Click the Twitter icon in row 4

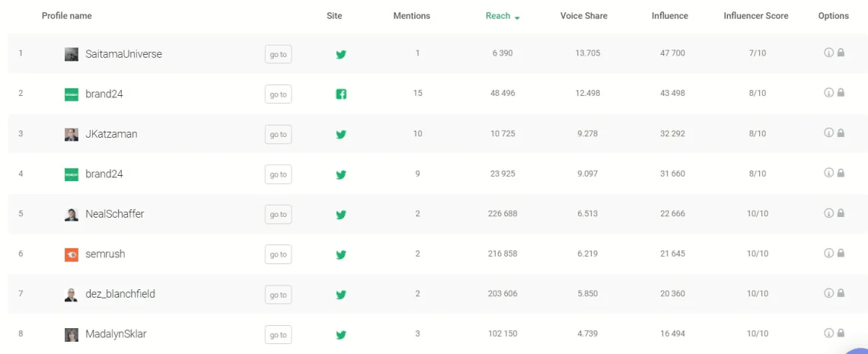(341, 174)
